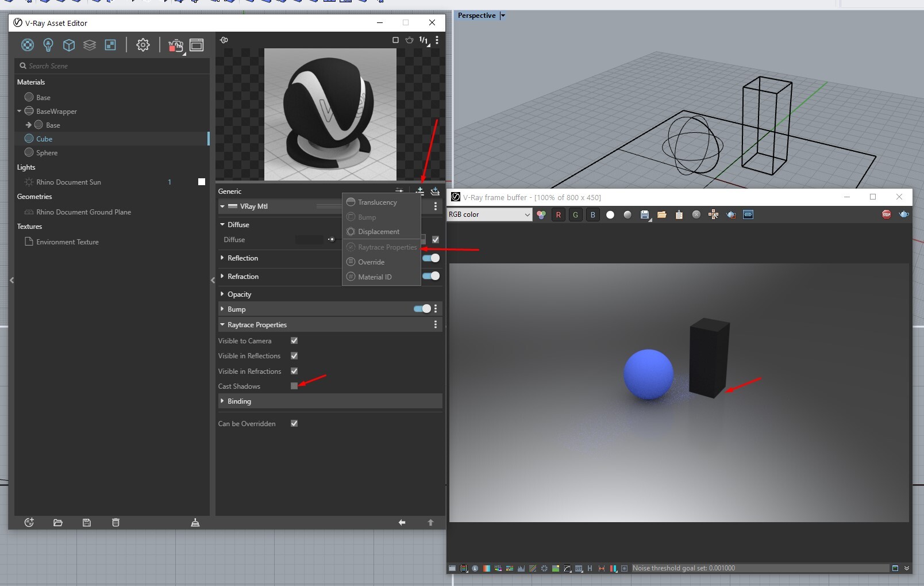The width and height of the screenshot is (924, 586).
Task: Open RGB color channel dropdown
Action: pyautogui.click(x=490, y=215)
